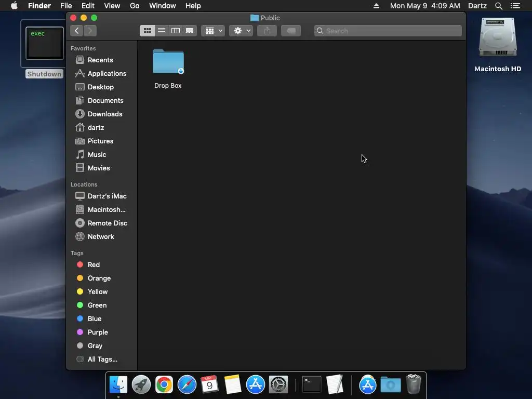Open the File menu
Image resolution: width=532 pixels, height=399 pixels.
pos(66,6)
